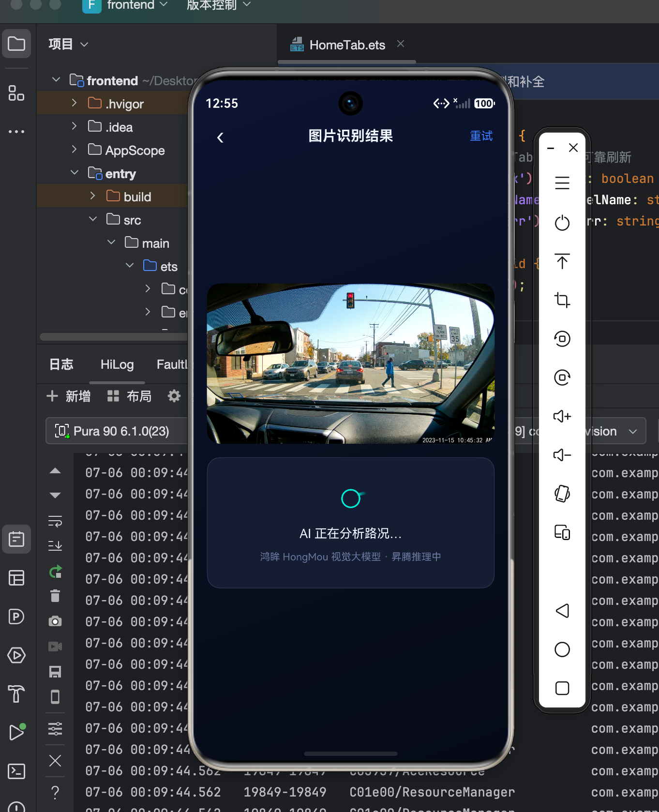Open the 项目 view dropdown

click(68, 44)
